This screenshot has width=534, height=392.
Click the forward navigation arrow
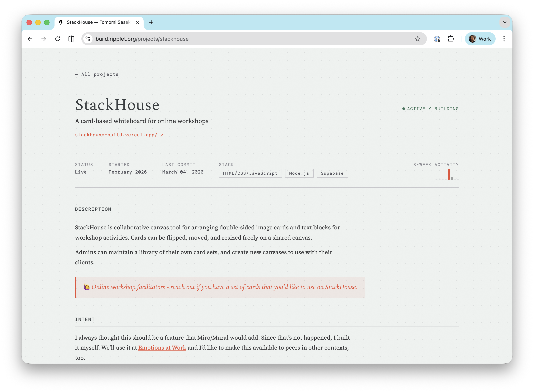[44, 39]
